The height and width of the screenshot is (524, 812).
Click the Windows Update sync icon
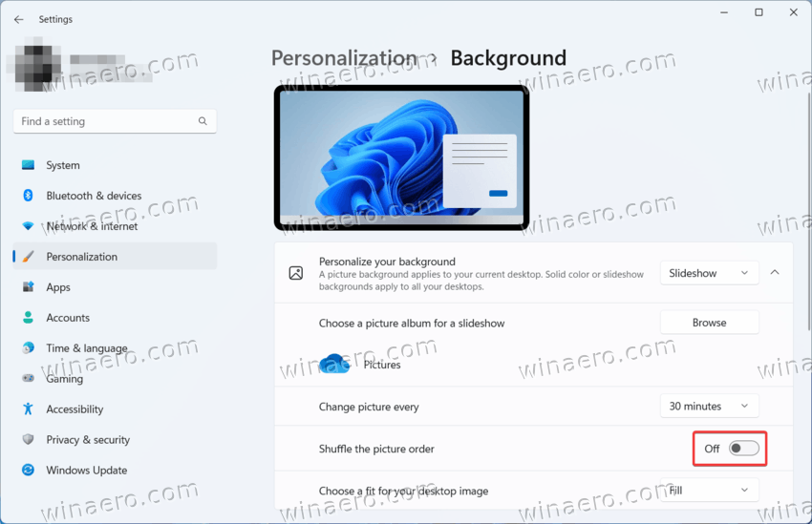coord(28,471)
